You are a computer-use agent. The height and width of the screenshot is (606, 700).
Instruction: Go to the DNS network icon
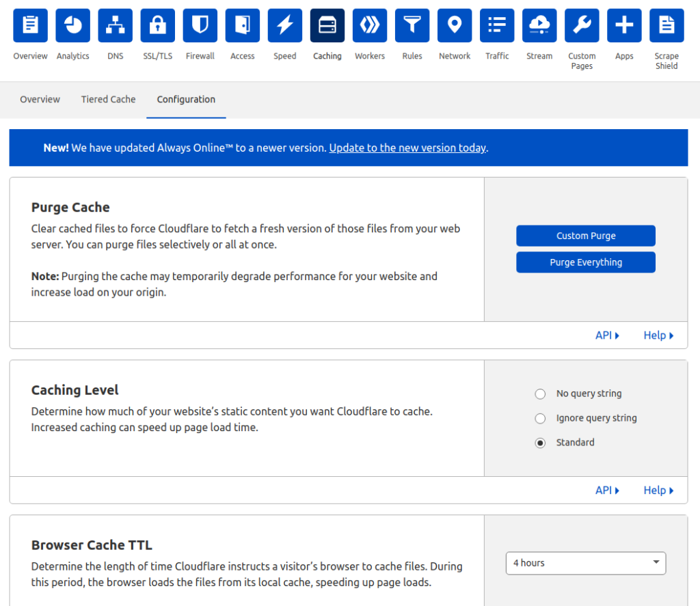pyautogui.click(x=115, y=25)
